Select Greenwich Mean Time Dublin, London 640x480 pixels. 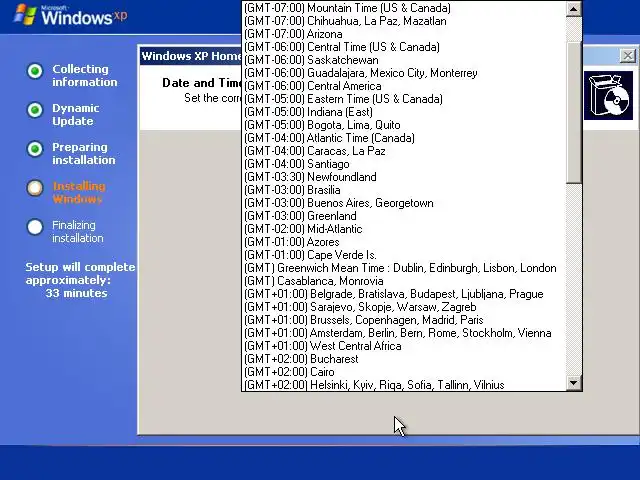pos(404,268)
